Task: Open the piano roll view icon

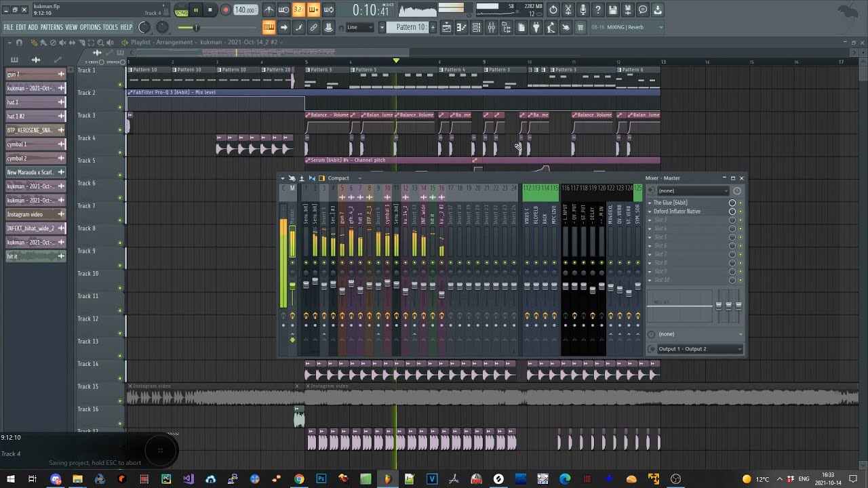Action: click(x=461, y=27)
